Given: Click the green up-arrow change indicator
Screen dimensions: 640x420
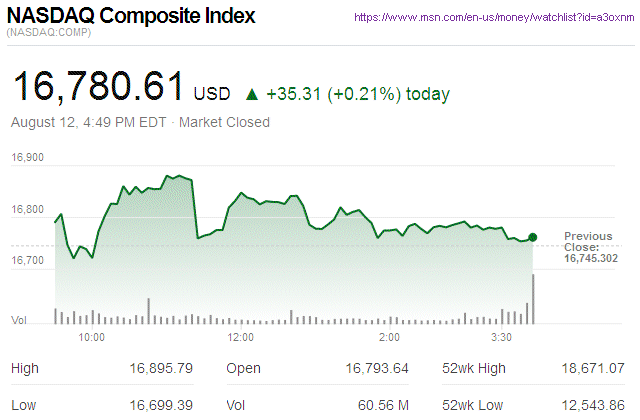Looking at the screenshot, I should [251, 95].
